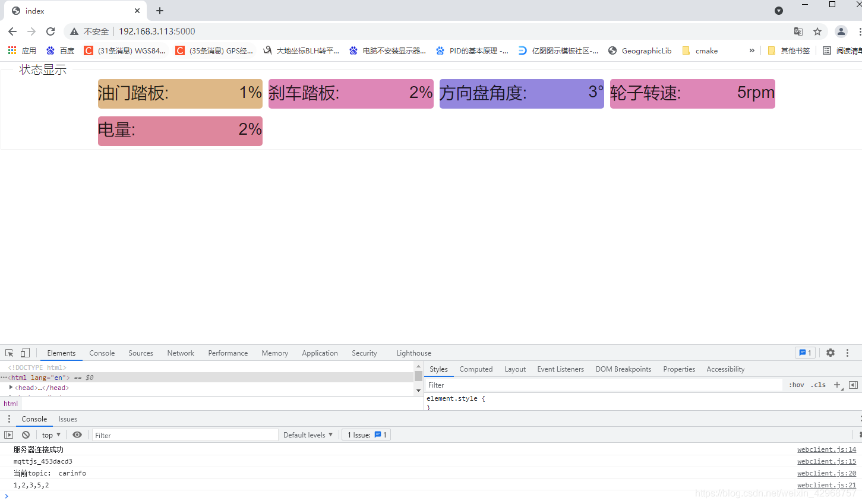The height and width of the screenshot is (504, 862).
Task: Add a new style rule with plus icon
Action: tap(837, 385)
